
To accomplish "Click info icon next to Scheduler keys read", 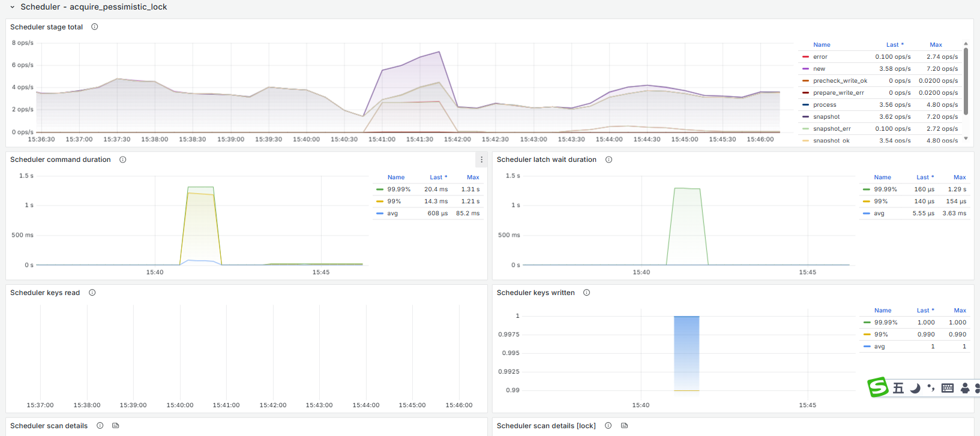I will [92, 293].
